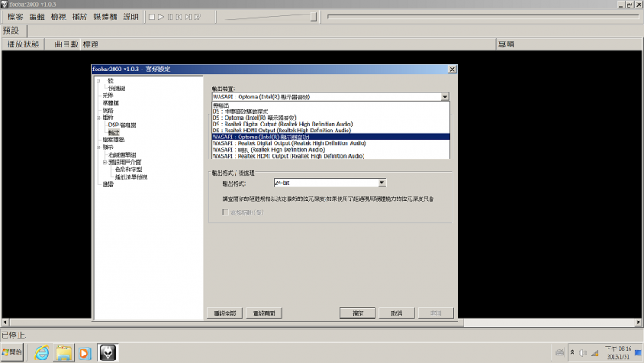Viewport: 644px width, 363px height.
Task: Select the 進階 tree item
Action: (108, 184)
